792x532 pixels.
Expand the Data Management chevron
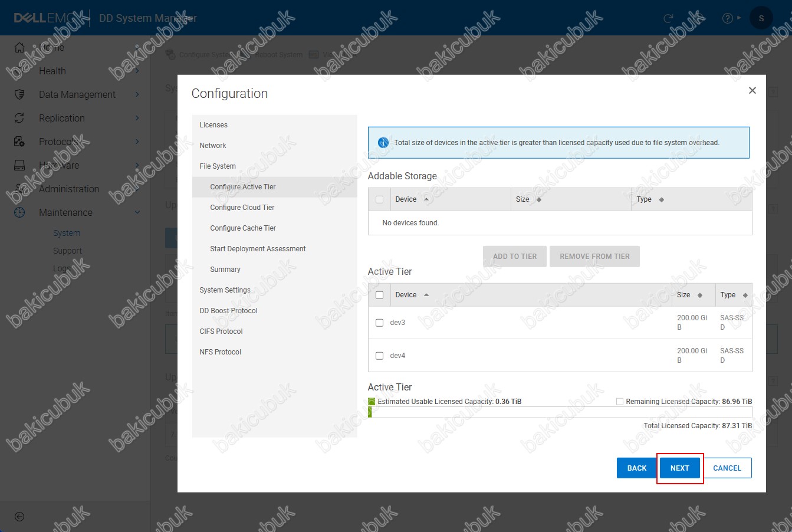tap(137, 94)
